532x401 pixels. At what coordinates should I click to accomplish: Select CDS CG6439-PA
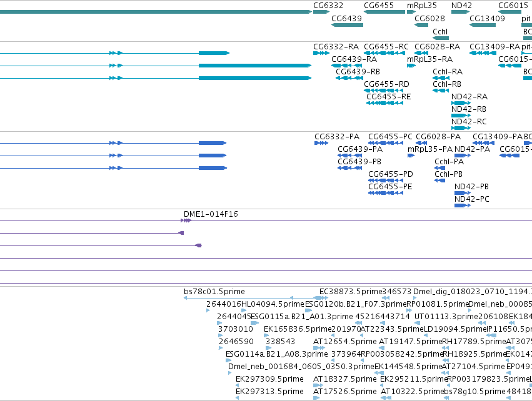click(350, 156)
